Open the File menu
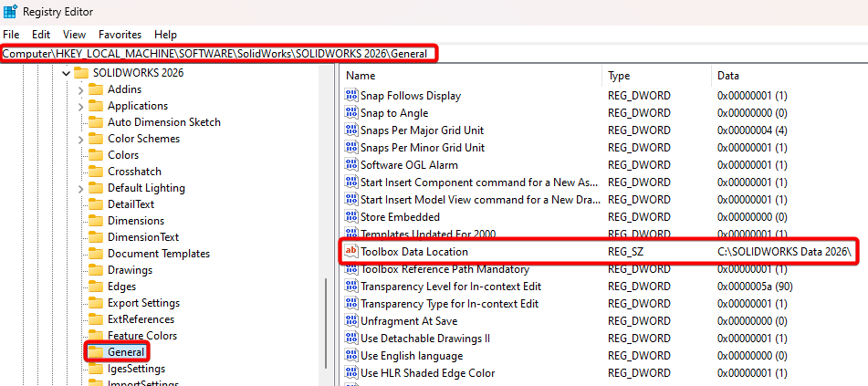868x386 pixels. (11, 35)
